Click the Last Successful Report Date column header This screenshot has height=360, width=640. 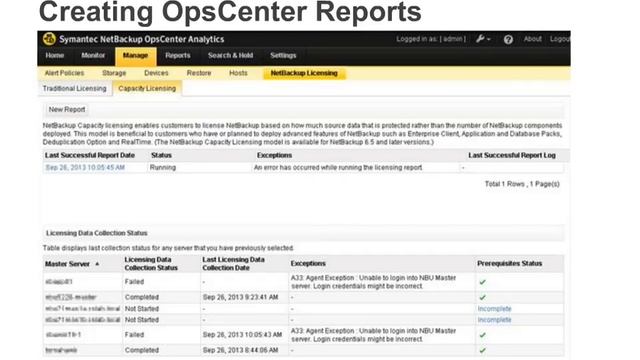90,156
